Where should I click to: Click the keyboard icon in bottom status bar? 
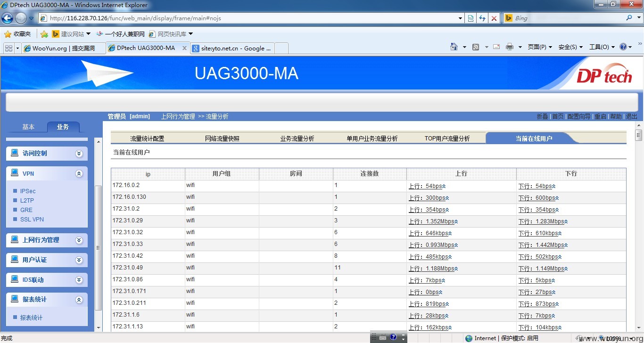pos(383,337)
